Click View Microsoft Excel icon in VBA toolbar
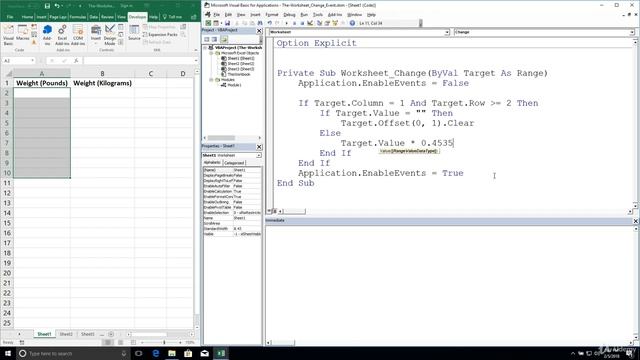640x360 pixels. point(208,23)
